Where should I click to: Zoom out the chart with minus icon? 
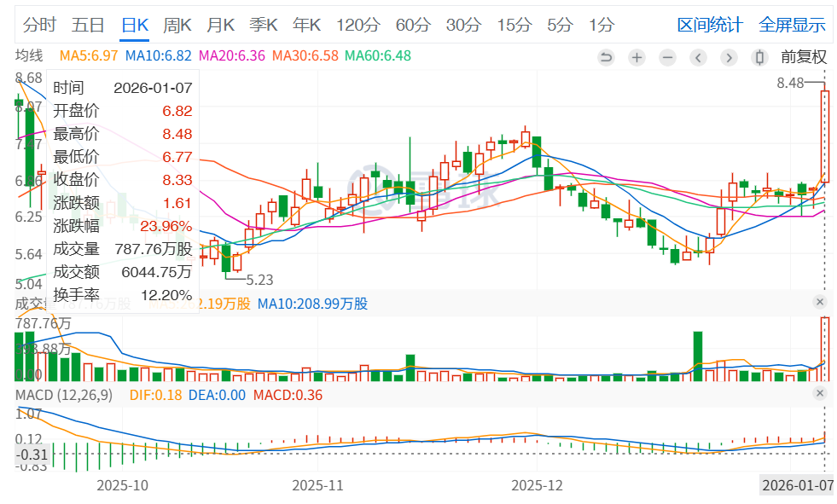pos(667,58)
